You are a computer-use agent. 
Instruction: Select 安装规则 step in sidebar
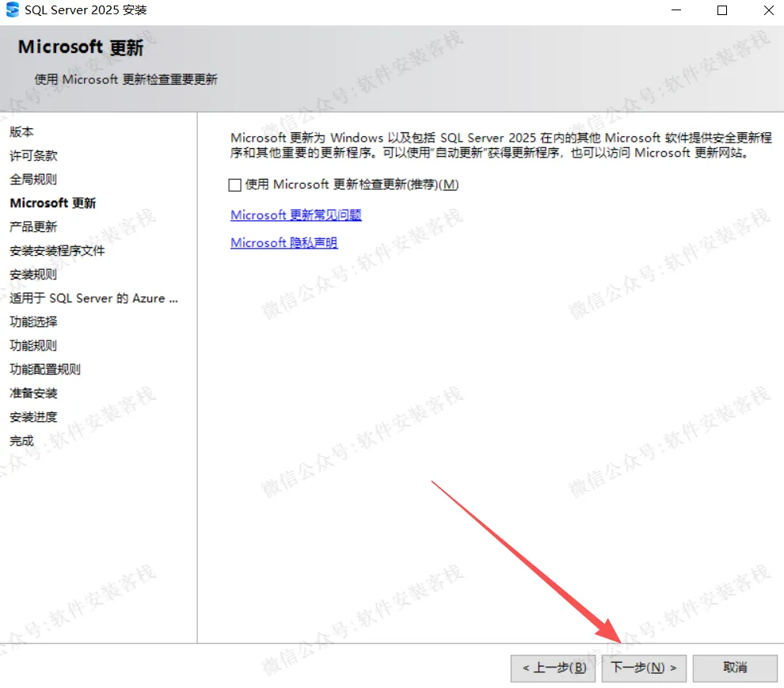(33, 274)
